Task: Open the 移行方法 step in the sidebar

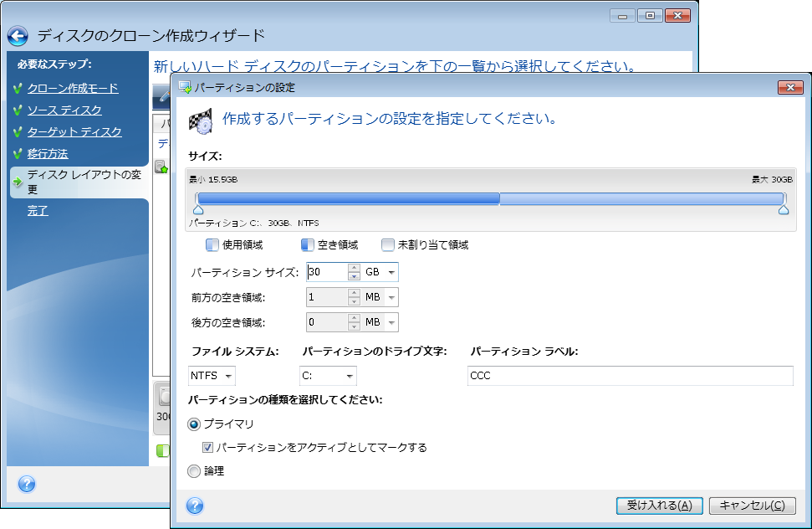Action: pyautogui.click(x=48, y=153)
